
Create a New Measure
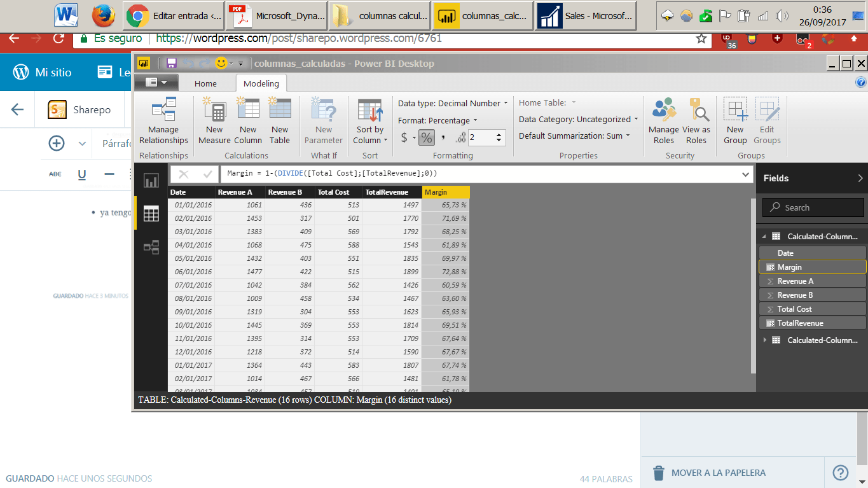[x=214, y=122]
